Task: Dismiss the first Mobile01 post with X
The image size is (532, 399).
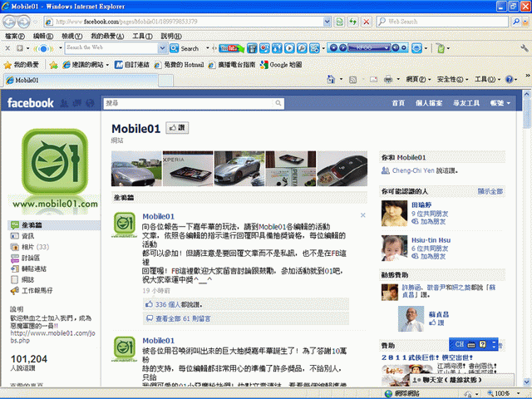Action: [362, 215]
